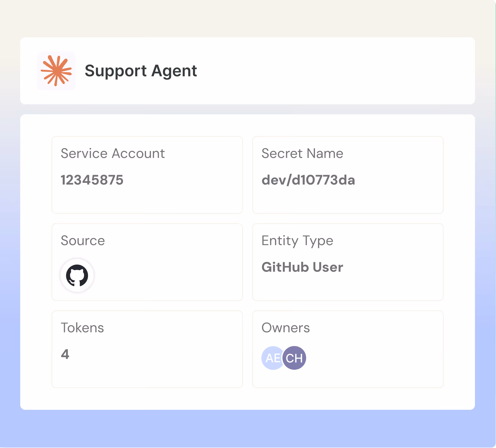Click the Service Account label

click(x=113, y=153)
